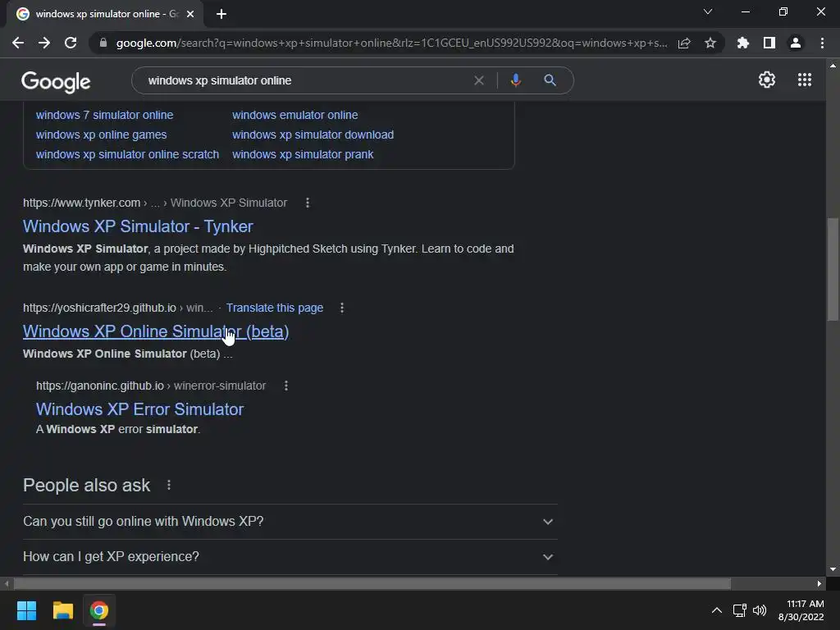This screenshot has width=840, height=630.
Task: Click the scroll right arrow
Action: coord(819,583)
